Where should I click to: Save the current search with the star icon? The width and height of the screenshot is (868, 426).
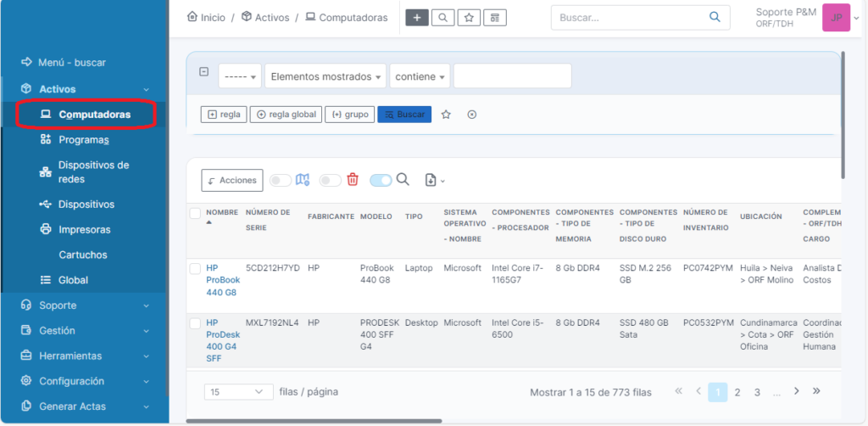(x=447, y=115)
